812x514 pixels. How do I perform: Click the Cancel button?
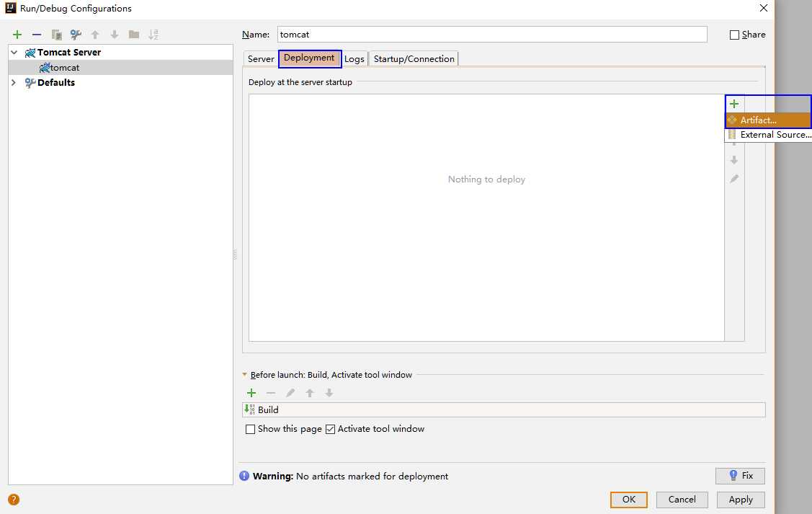(x=682, y=500)
